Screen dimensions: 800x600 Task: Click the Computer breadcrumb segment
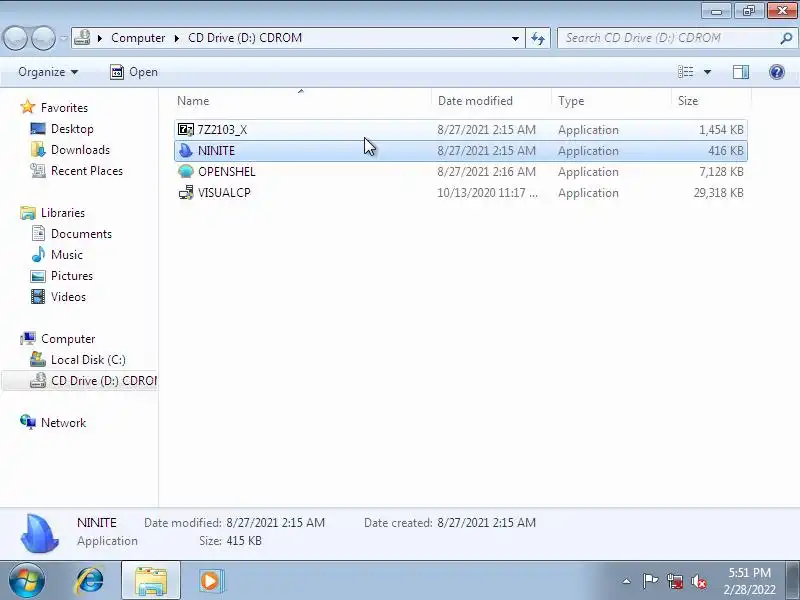coord(138,38)
